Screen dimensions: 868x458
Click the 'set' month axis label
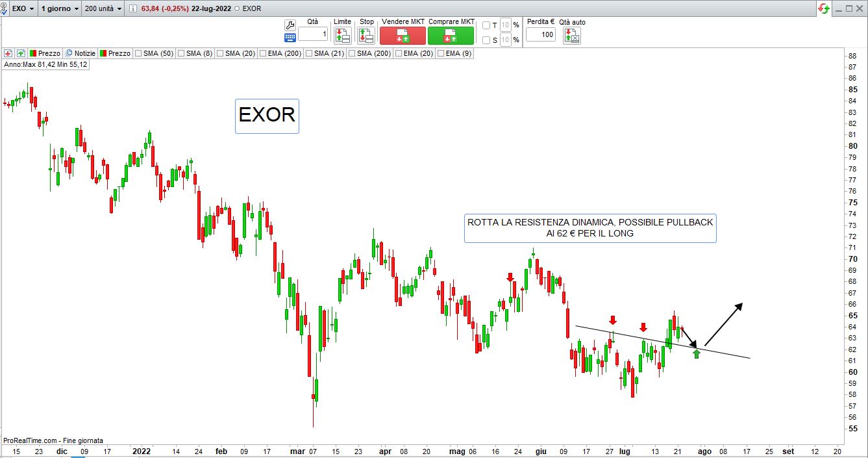pyautogui.click(x=788, y=451)
